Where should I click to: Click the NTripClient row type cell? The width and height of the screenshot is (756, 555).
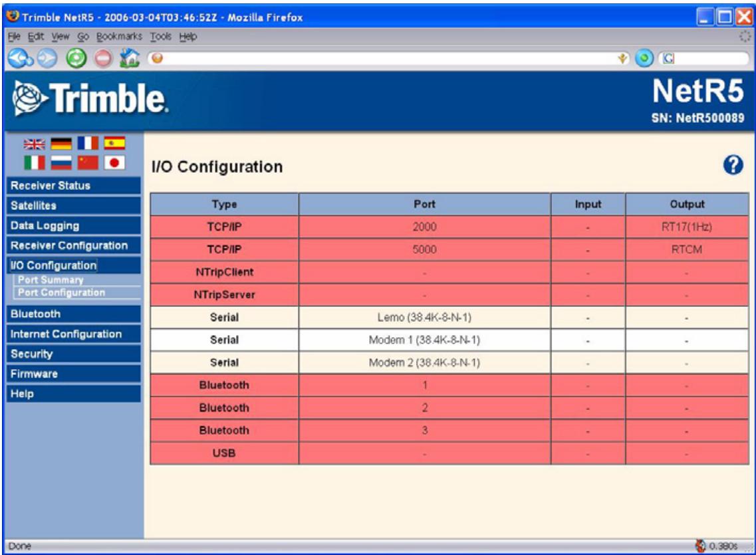click(x=224, y=273)
